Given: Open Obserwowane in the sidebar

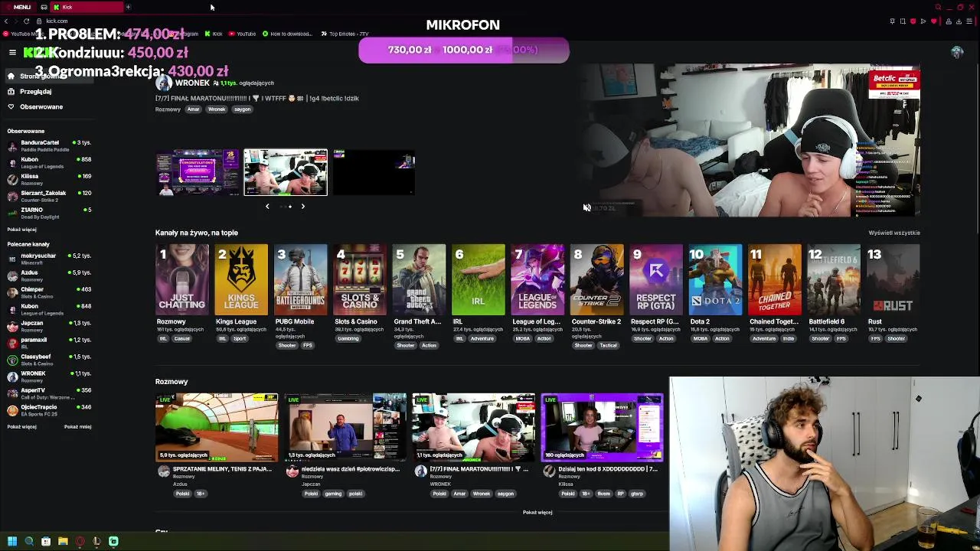Looking at the screenshot, I should coord(41,106).
